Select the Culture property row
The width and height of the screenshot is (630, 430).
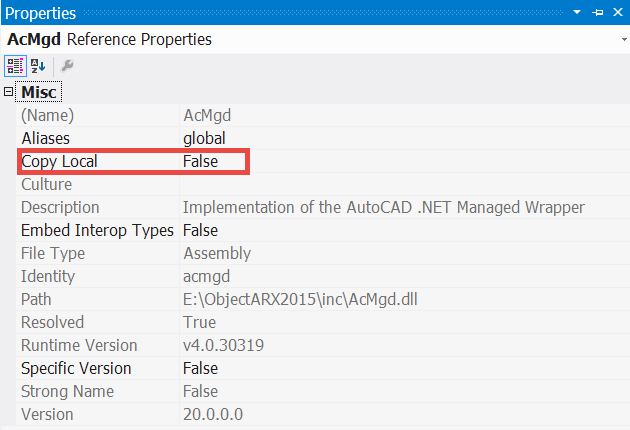pyautogui.click(x=323, y=184)
